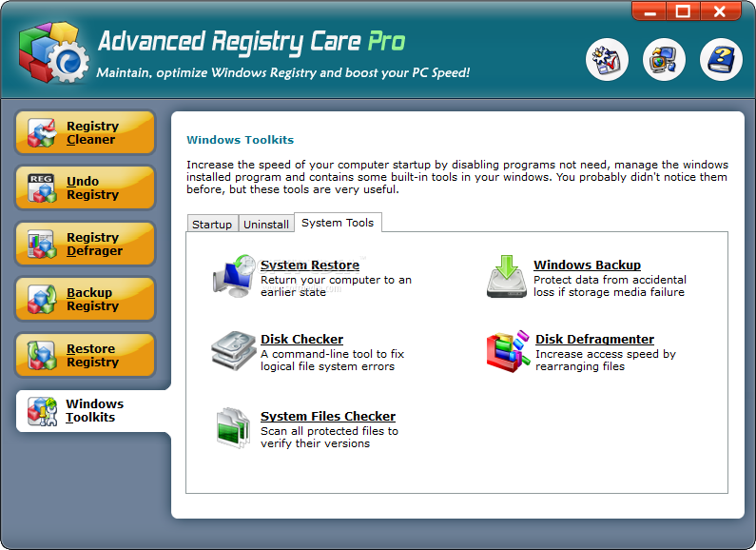Open the Disk Checker link
Viewport: 756px width, 550px height.
tap(301, 339)
